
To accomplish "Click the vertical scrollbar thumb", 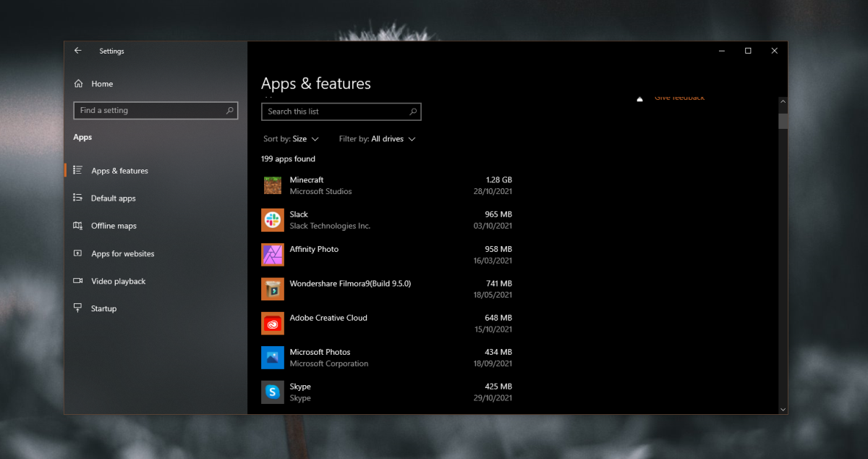I will pyautogui.click(x=783, y=121).
